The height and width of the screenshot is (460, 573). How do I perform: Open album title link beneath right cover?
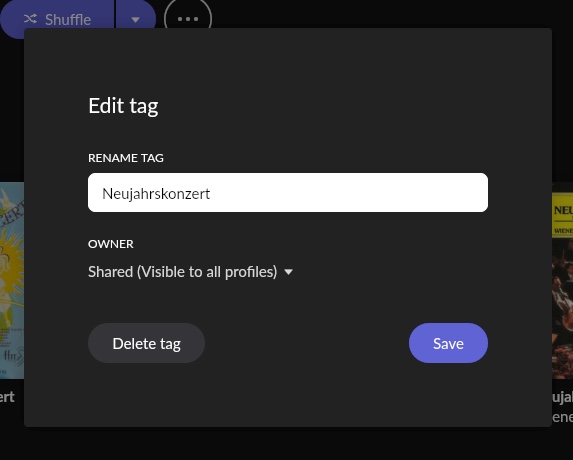click(562, 398)
